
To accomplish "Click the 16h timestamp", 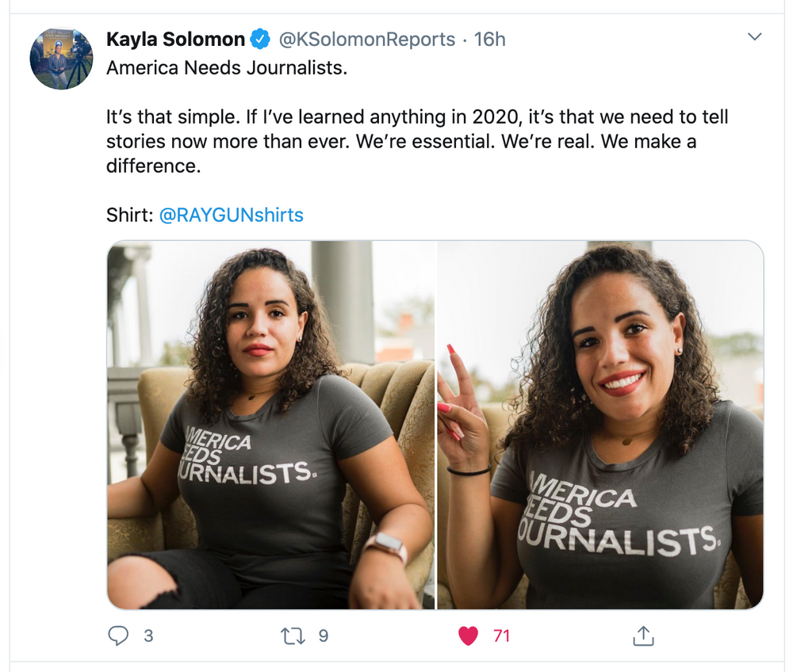I will 489,39.
